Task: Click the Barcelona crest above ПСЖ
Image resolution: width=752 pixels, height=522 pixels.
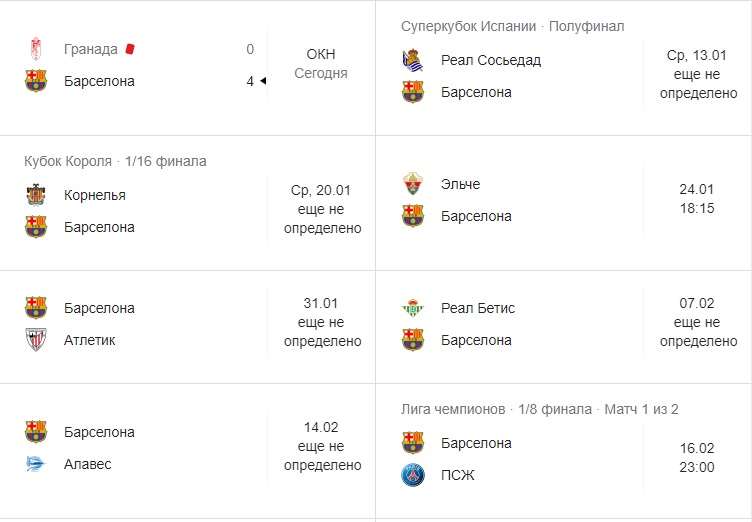Action: coord(412,443)
